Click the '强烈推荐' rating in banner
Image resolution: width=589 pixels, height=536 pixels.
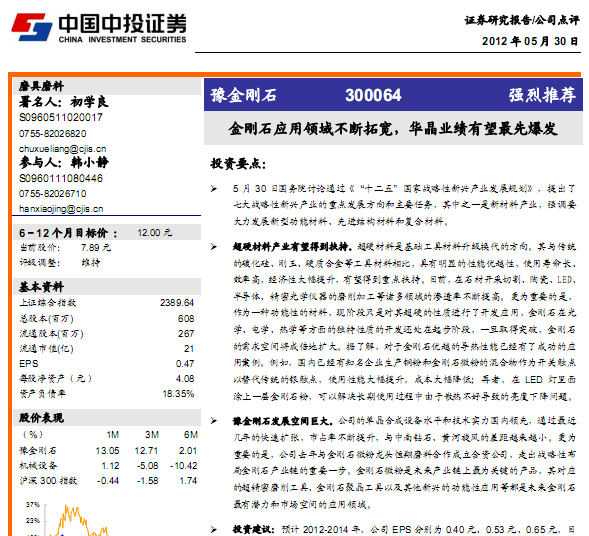tap(542, 95)
